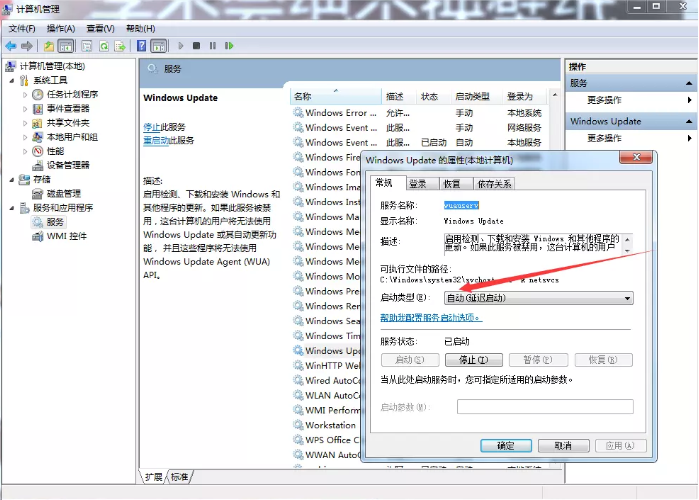
Task: Switch to the 依存关系 tab
Action: pos(494,184)
